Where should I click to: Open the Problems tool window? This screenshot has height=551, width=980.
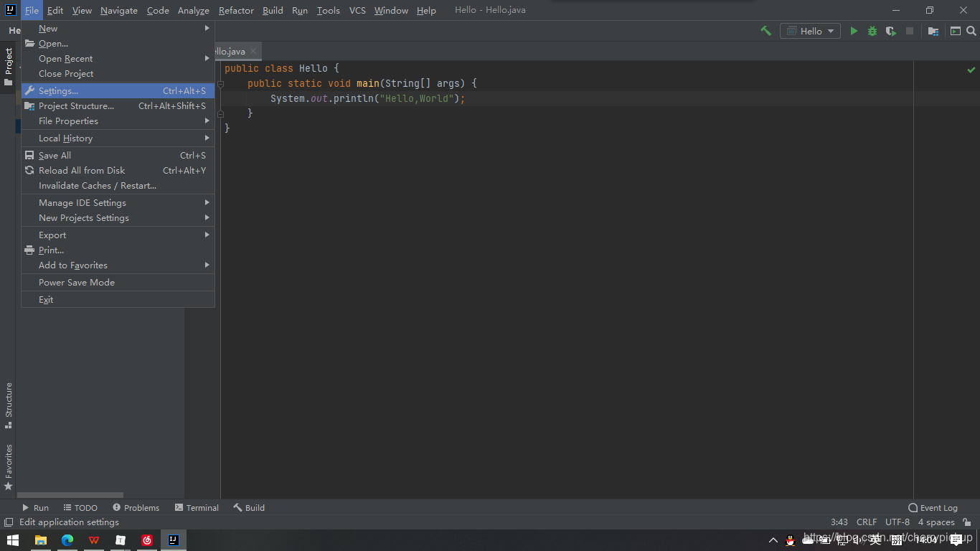(x=136, y=508)
